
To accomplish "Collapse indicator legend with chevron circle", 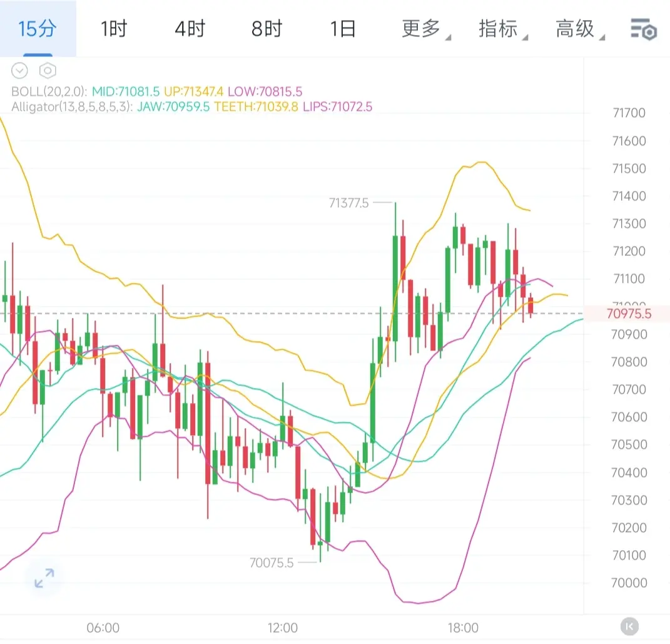I will tap(19, 71).
